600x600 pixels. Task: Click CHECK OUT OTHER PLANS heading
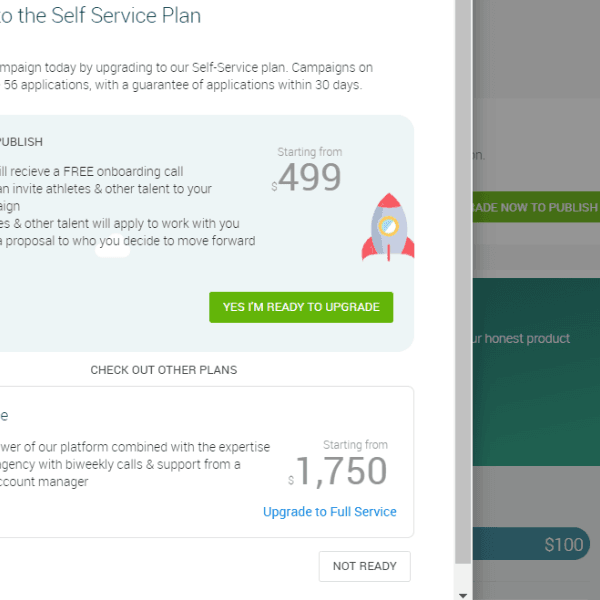click(164, 370)
